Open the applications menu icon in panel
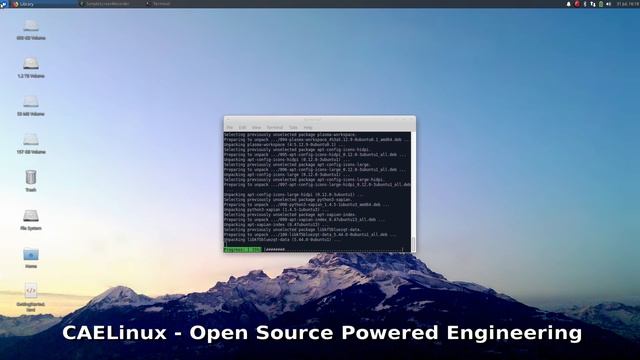This screenshot has height=360, width=640. tap(3, 4)
